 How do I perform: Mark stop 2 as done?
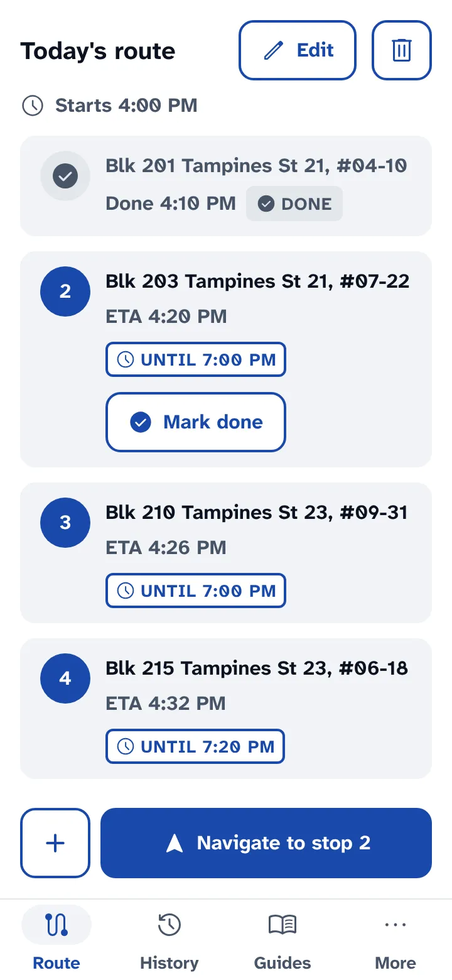point(196,422)
